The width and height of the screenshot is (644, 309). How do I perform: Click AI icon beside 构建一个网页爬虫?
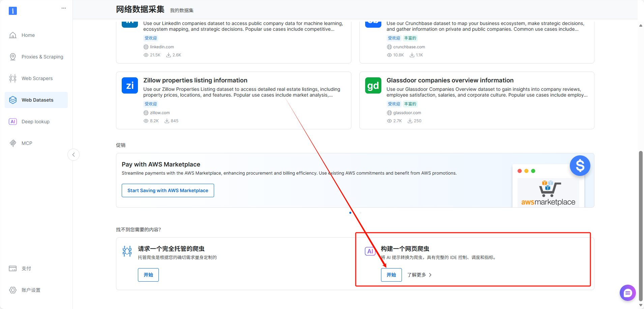(x=370, y=251)
